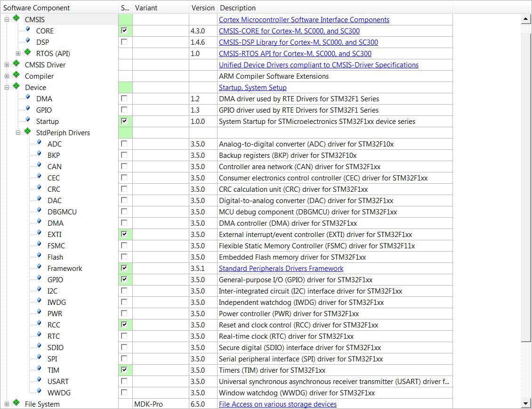Open the CMSIS-CORE for Cortex-M link
This screenshot has width=532, height=409.
tap(289, 31)
